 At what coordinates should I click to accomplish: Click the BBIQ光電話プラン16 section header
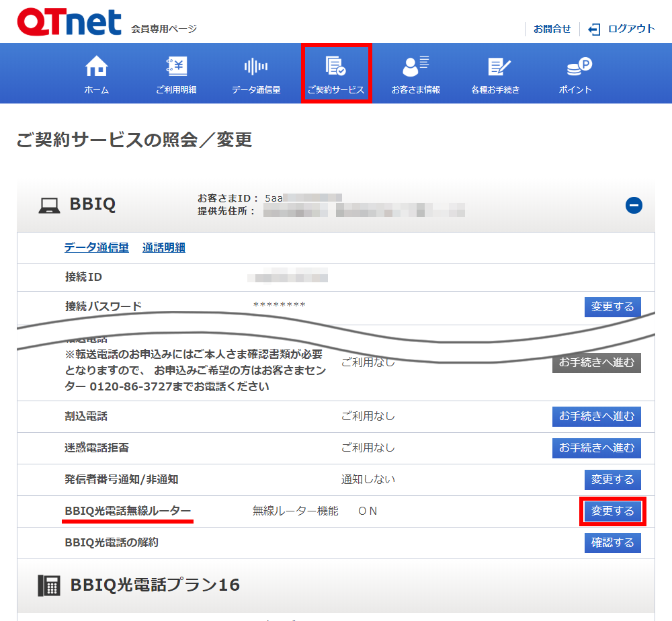tap(155, 585)
